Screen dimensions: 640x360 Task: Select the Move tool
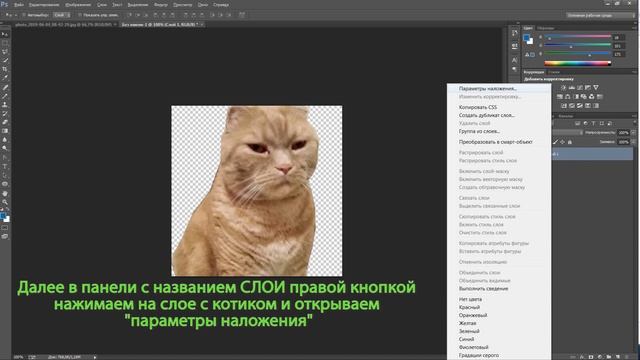5,34
